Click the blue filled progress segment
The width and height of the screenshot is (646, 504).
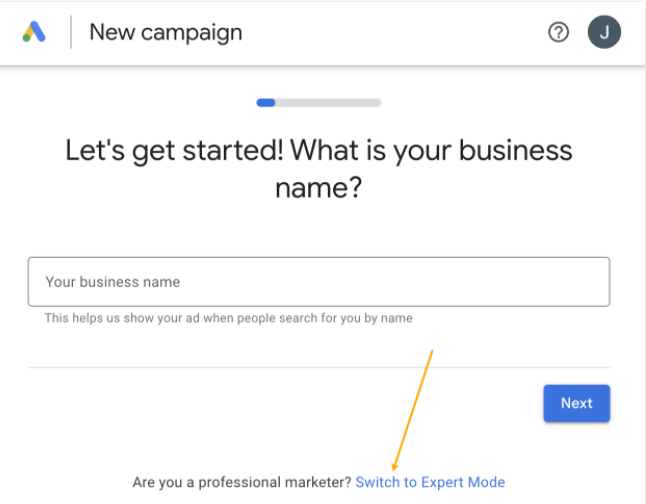[x=266, y=102]
